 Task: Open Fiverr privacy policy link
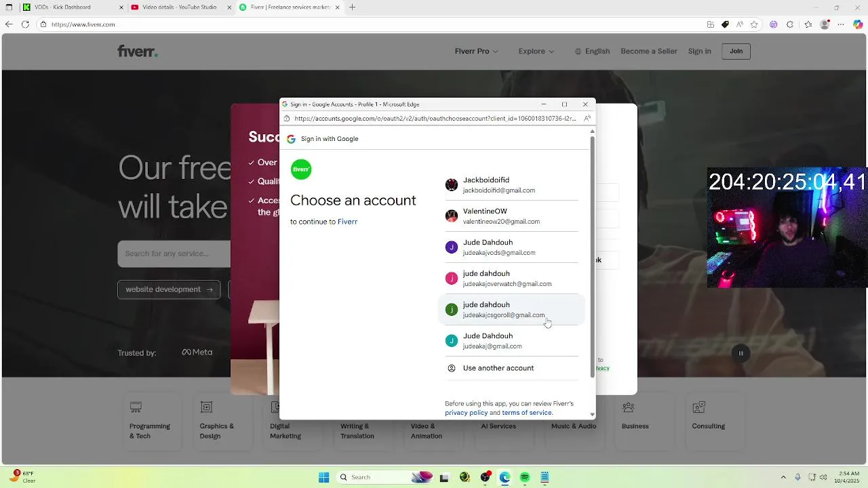pos(467,413)
